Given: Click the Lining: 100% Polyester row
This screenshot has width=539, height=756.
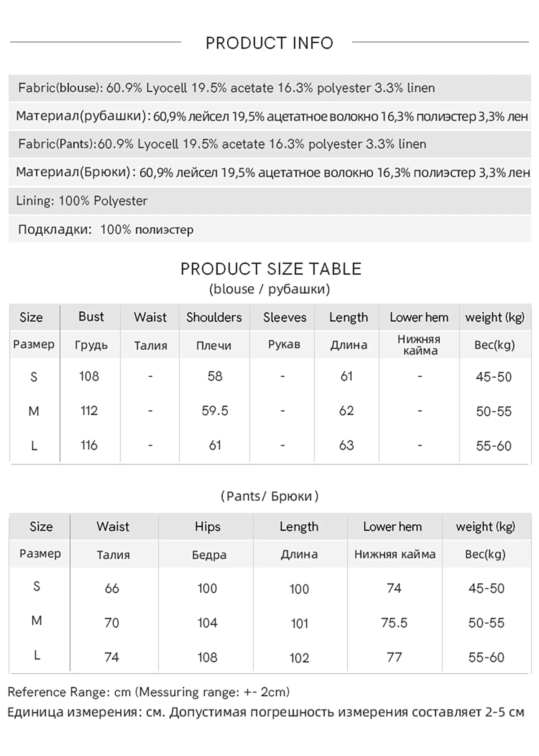Looking at the screenshot, I should pyautogui.click(x=269, y=201).
